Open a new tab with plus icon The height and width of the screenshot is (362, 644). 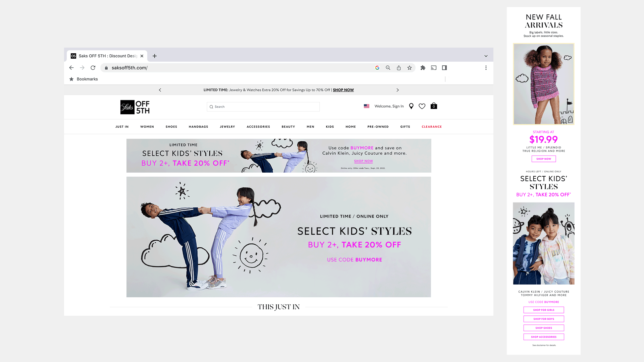tap(155, 56)
